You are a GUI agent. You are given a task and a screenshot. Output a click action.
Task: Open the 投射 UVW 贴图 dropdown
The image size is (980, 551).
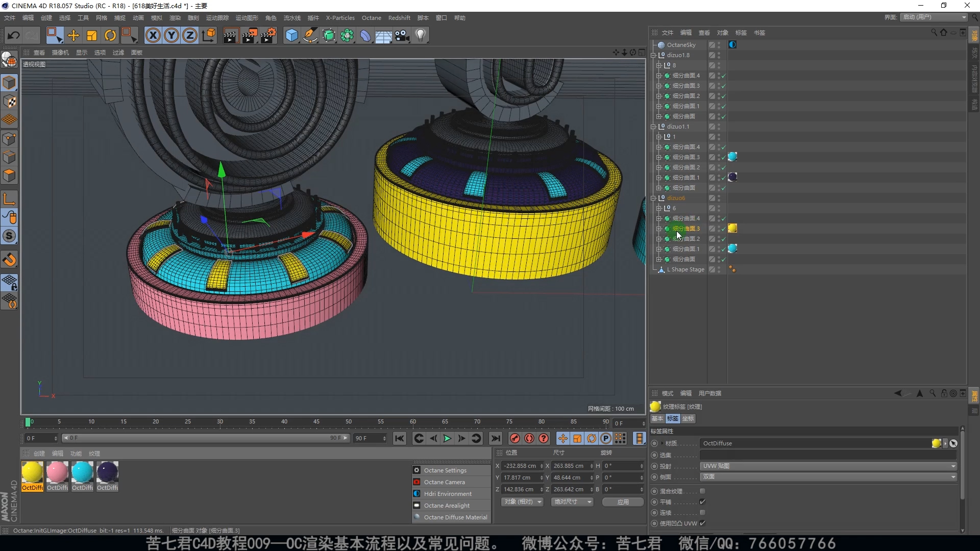pos(828,466)
